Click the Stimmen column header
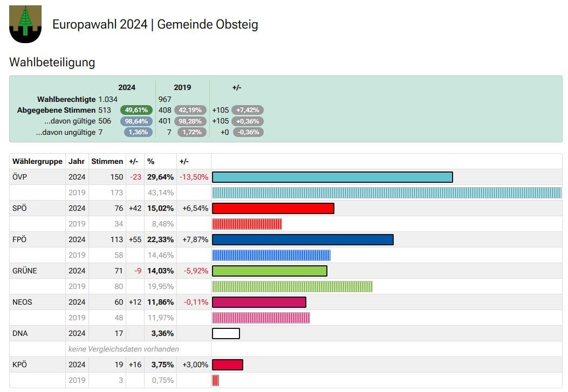The image size is (568, 392). pos(107,161)
